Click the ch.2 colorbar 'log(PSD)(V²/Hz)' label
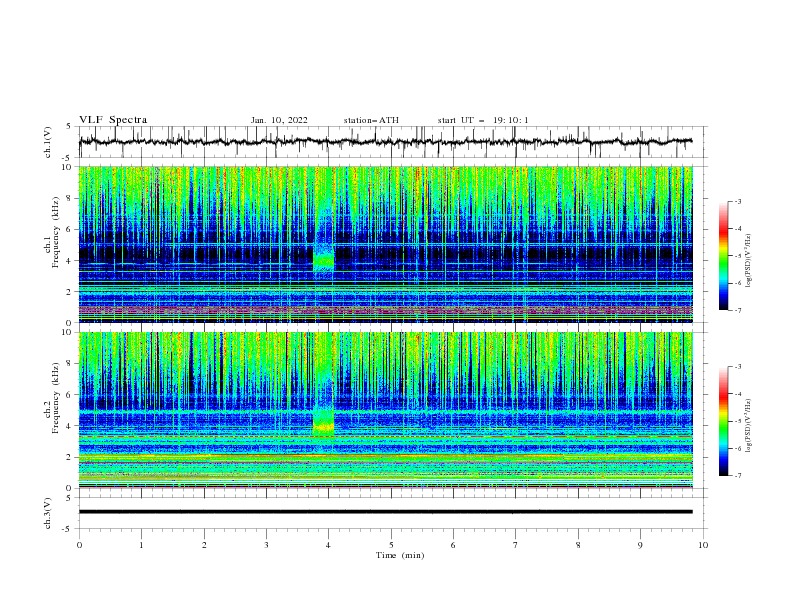 [748, 426]
